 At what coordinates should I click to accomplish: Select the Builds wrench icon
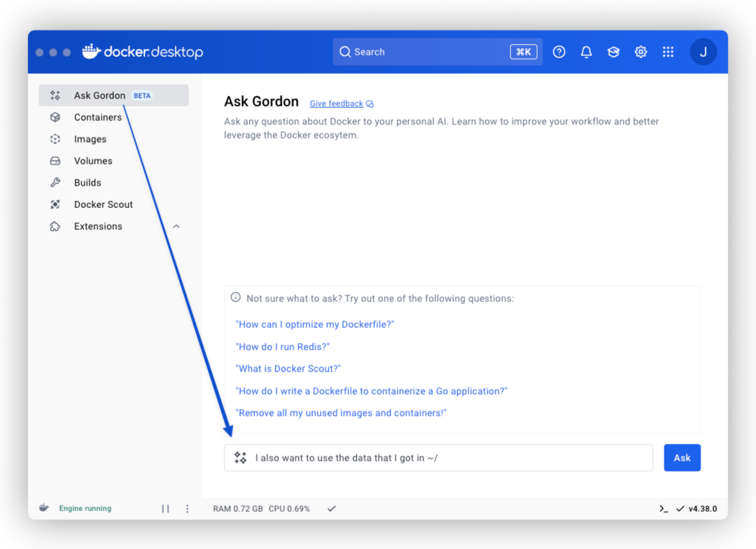click(55, 182)
